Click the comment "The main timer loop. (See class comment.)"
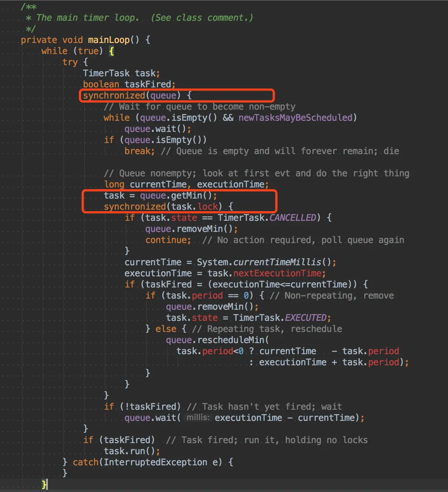448x492 pixels. click(145, 18)
